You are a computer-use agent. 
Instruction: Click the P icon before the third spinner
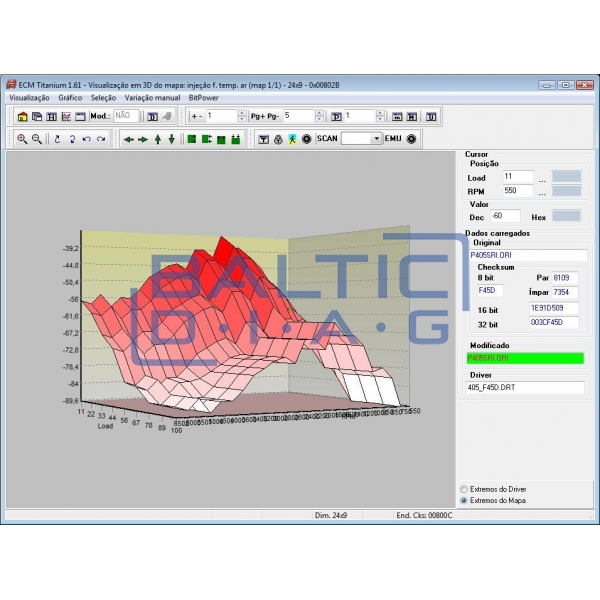[336, 116]
